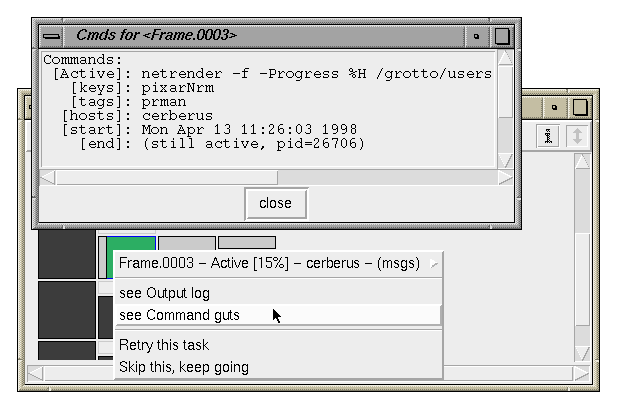Click the right arrow of Cmds horizontal scrollbar
This screenshot has height=408, width=618.
(x=505, y=178)
